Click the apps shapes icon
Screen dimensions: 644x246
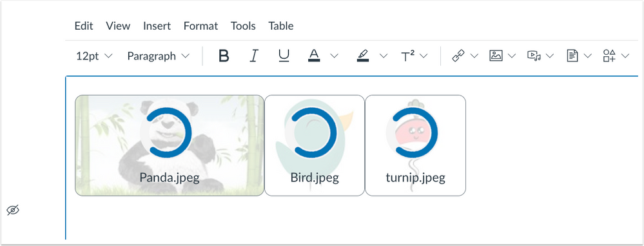pyautogui.click(x=609, y=56)
